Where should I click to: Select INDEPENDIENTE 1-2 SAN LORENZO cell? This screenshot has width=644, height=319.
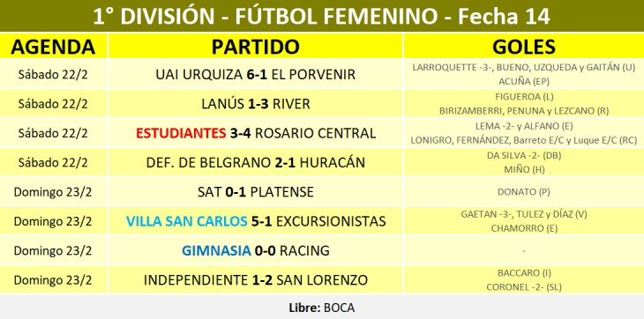[256, 280]
